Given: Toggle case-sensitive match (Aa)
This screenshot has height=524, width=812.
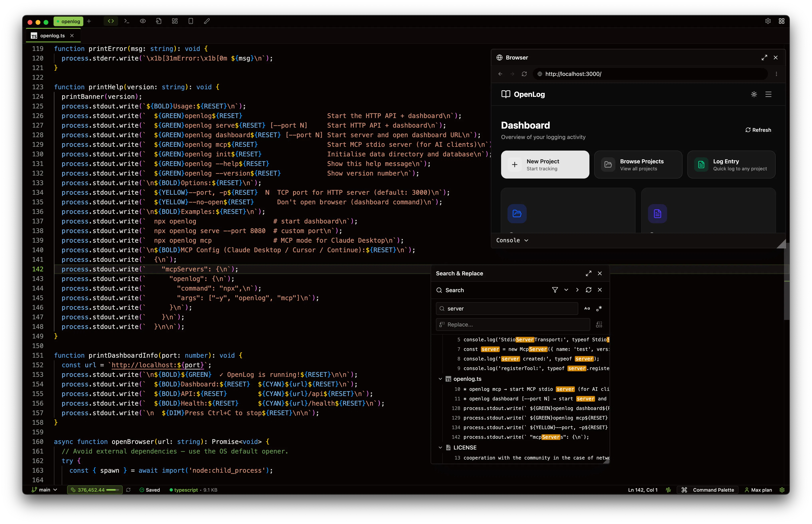Looking at the screenshot, I should [587, 309].
